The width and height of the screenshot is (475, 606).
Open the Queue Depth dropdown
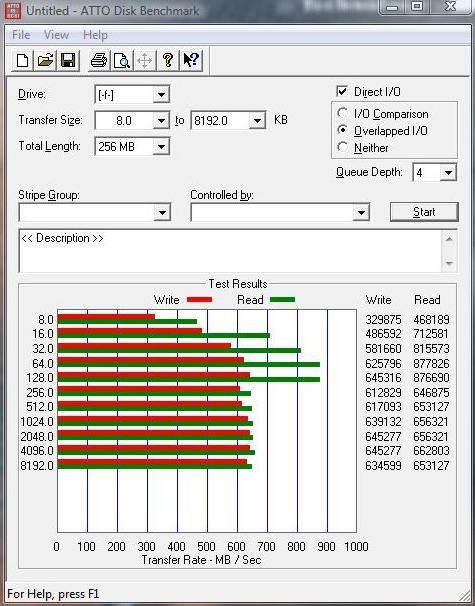[448, 172]
